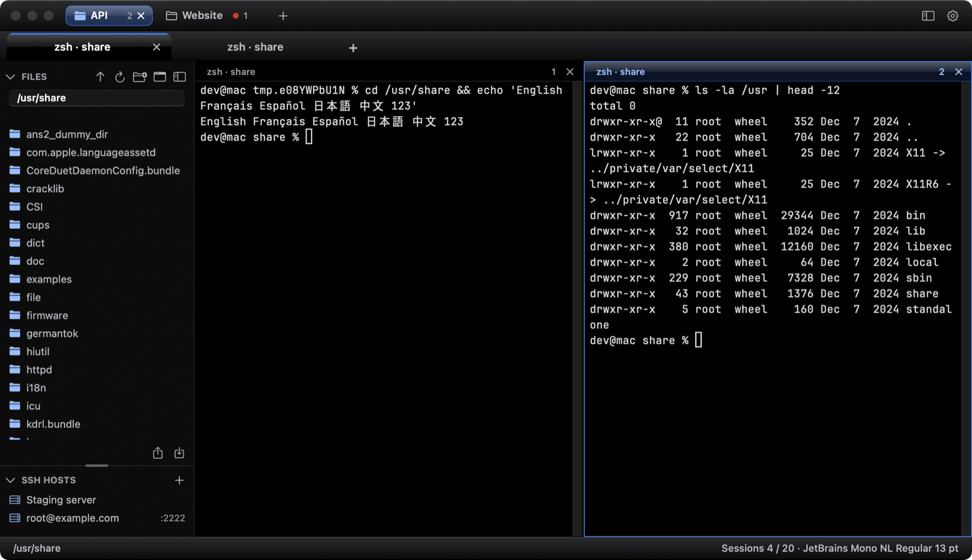Refresh the files list
Viewport: 972px width, 560px height.
[120, 77]
